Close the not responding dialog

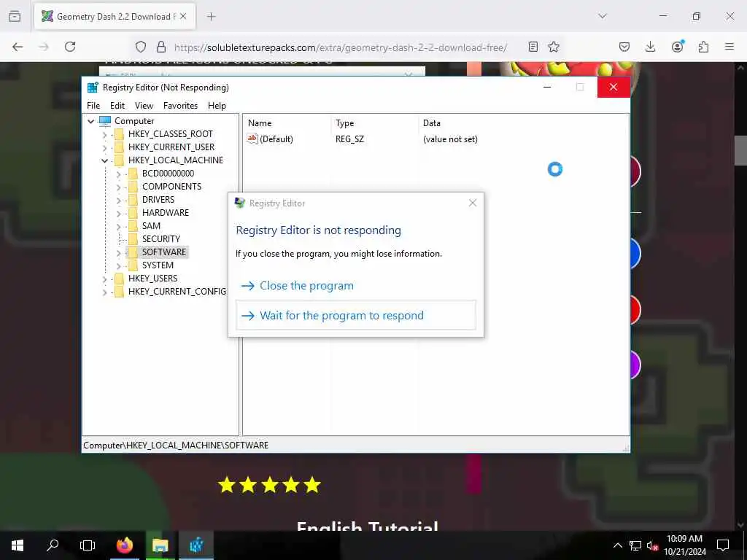point(473,203)
